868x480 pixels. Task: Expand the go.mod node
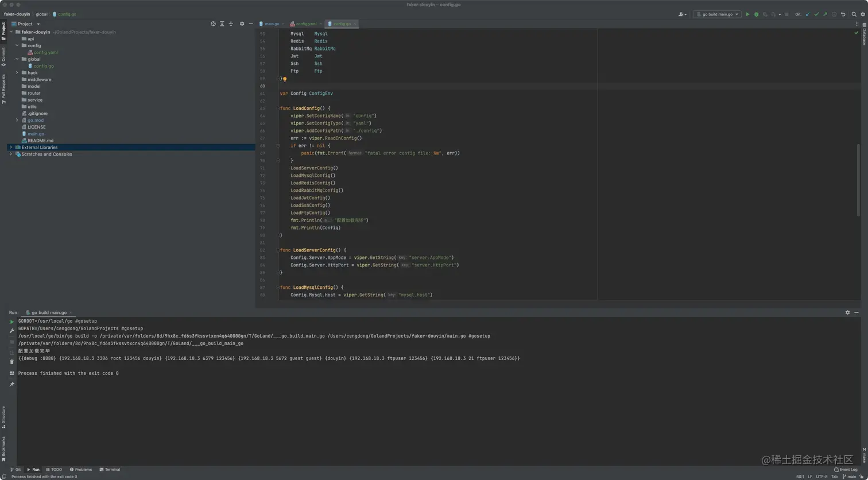(x=17, y=121)
